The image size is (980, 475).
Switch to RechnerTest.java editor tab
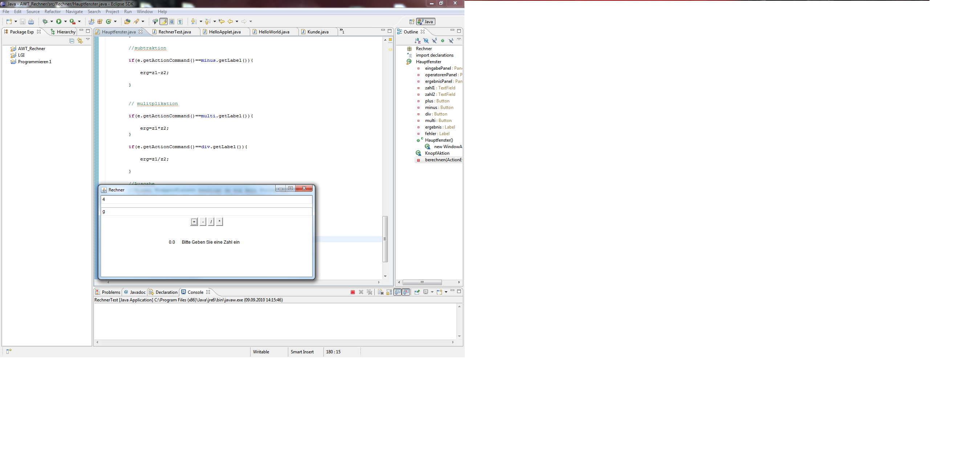[x=174, y=32]
